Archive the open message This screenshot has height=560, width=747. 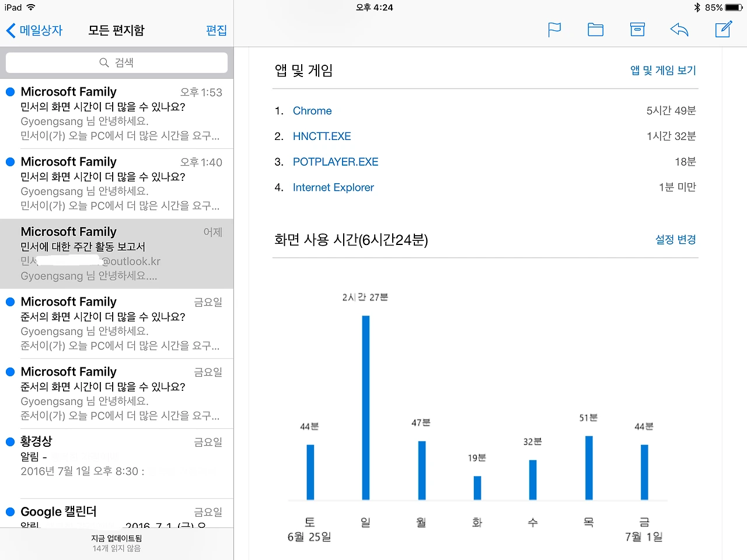point(637,29)
